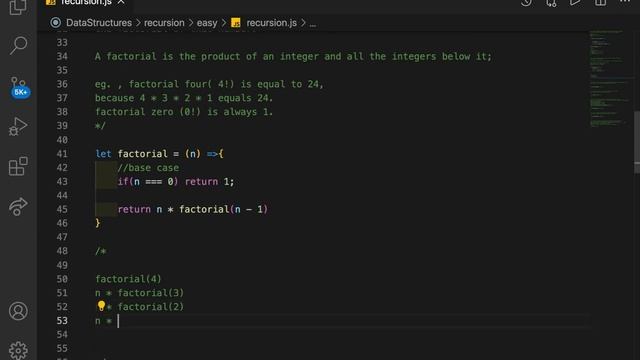
Task: Click 'return n * factorial(n - 1)' line
Action: pos(193,209)
